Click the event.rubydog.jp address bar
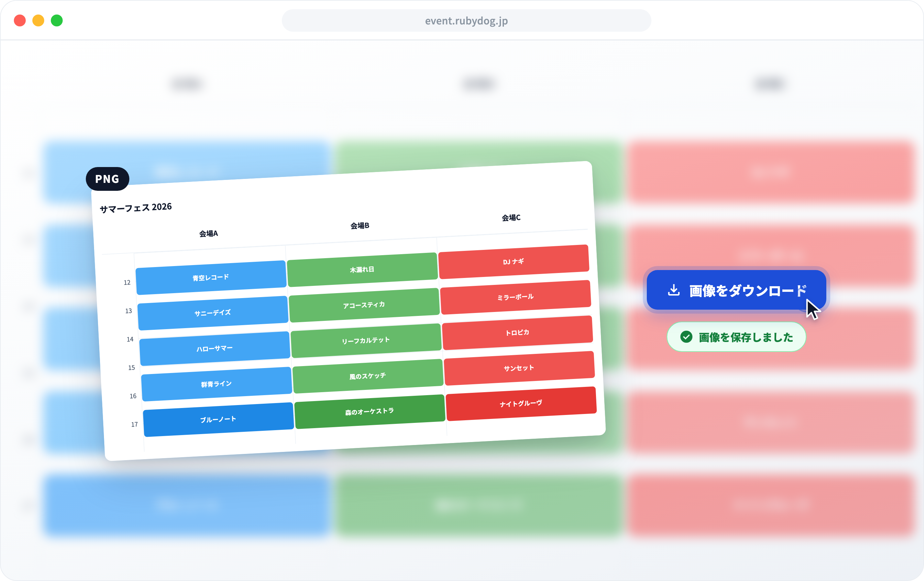This screenshot has height=581, width=924. point(466,21)
